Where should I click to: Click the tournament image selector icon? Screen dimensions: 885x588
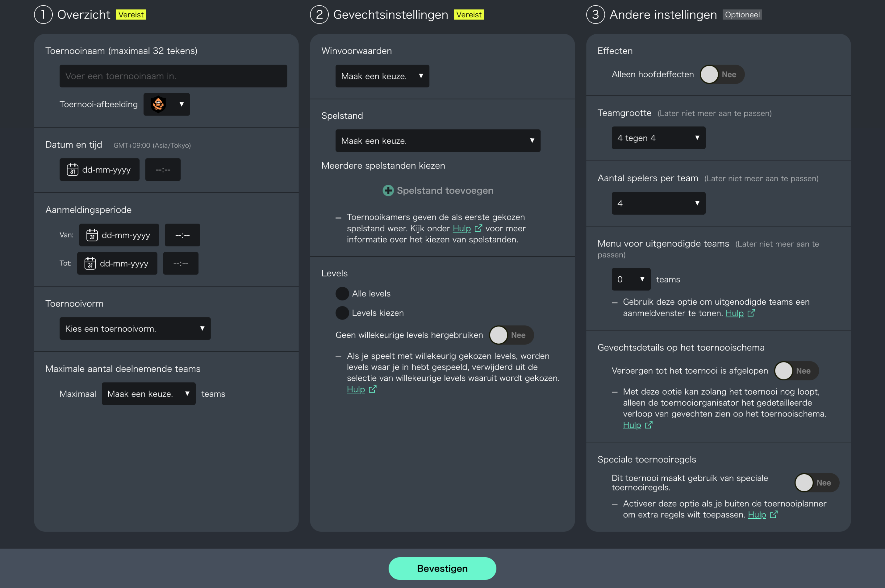160,104
